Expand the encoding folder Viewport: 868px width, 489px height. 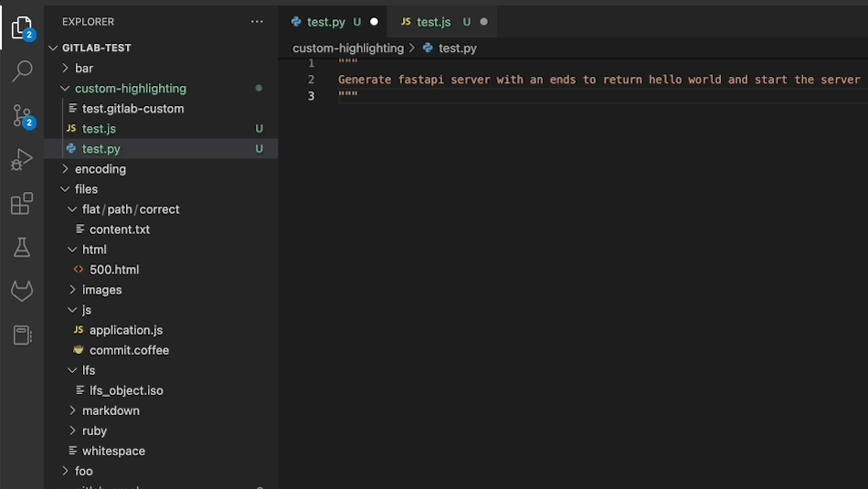(x=100, y=169)
